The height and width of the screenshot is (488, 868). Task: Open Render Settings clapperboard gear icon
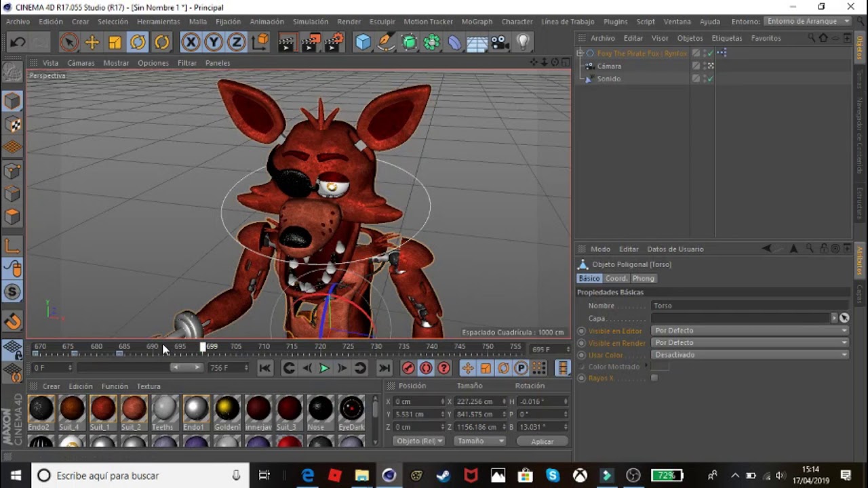tap(334, 43)
